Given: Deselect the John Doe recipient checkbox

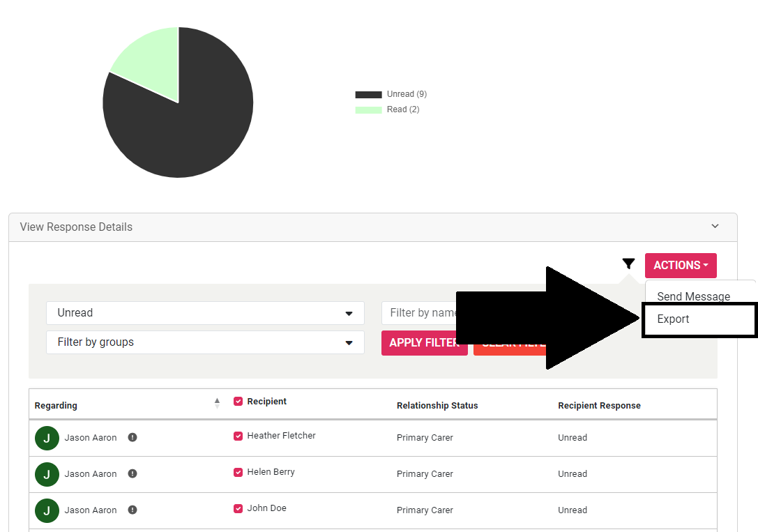Looking at the screenshot, I should (238, 509).
